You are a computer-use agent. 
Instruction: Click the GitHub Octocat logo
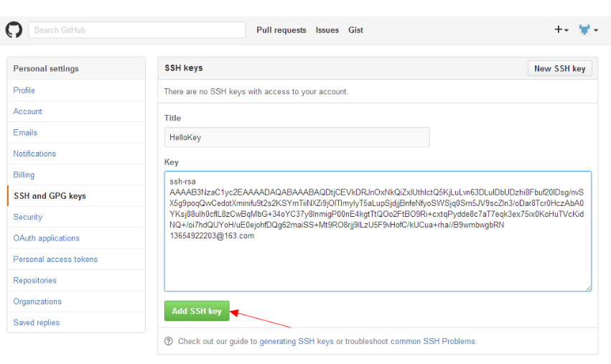[14, 30]
